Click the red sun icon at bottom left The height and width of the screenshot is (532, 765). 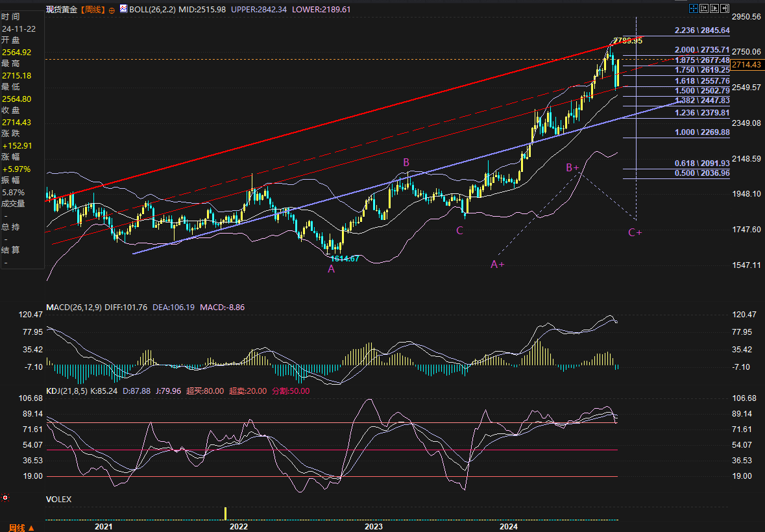(x=5, y=498)
